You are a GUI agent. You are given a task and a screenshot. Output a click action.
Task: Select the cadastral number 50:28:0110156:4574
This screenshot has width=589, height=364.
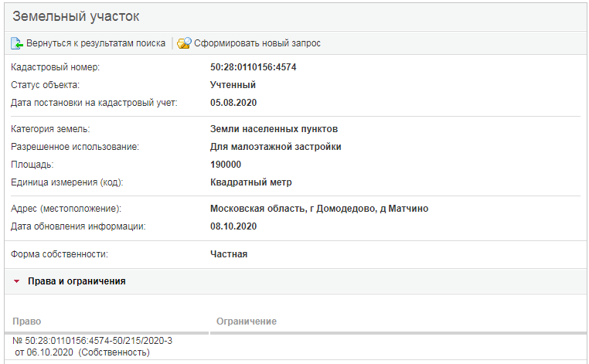pos(254,67)
